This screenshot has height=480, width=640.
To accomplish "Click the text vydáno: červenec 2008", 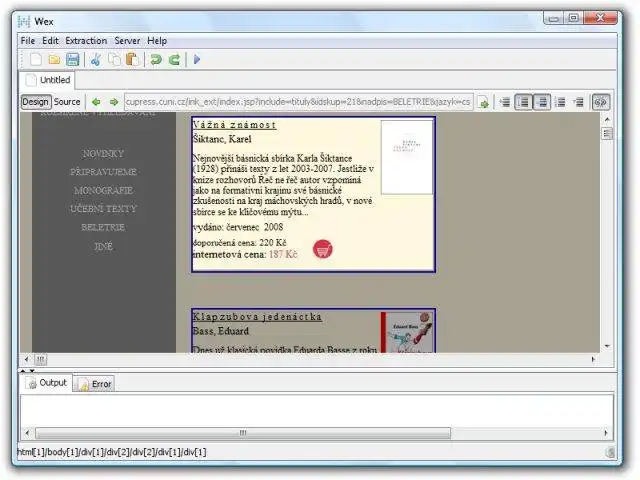I will 238,227.
